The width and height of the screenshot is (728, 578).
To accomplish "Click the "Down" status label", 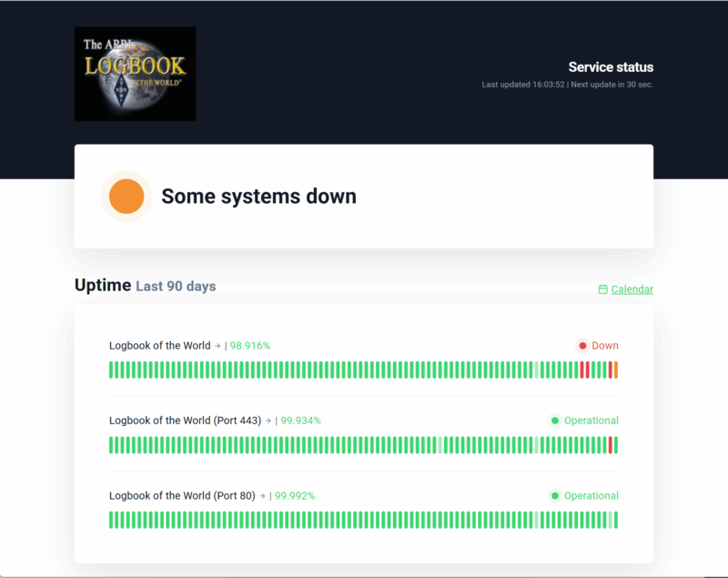I will (604, 346).
